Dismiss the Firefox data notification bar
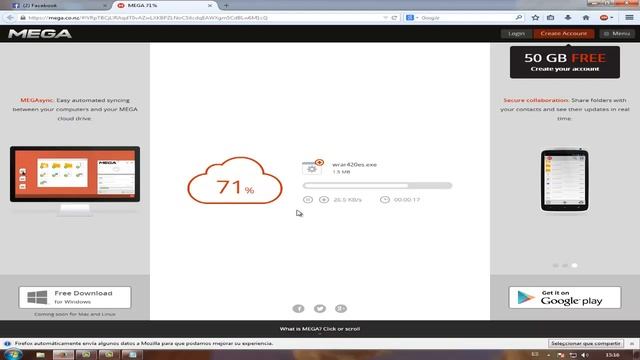Screen dimensions: 640x360 click(632, 343)
